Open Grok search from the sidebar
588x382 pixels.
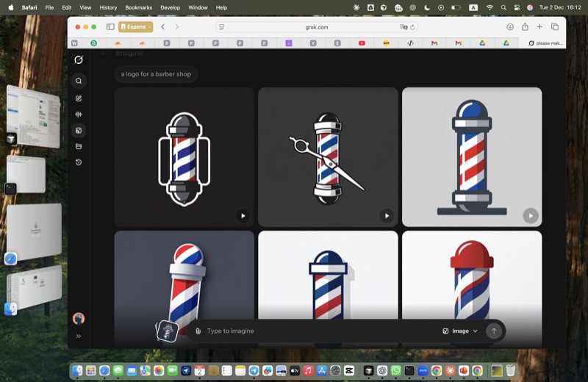(79, 81)
